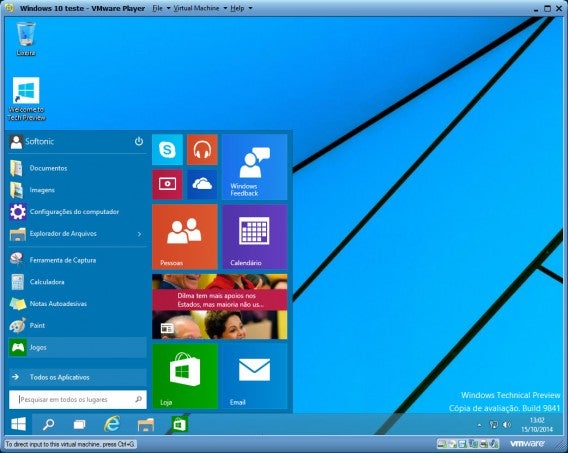Open Configurações do computador
Screen dimensions: 568x453
click(78, 211)
